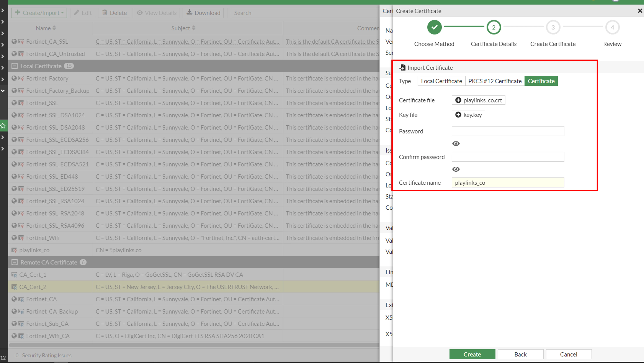Open the Create/Import dropdown
This screenshot has width=644, height=363.
coord(39,13)
